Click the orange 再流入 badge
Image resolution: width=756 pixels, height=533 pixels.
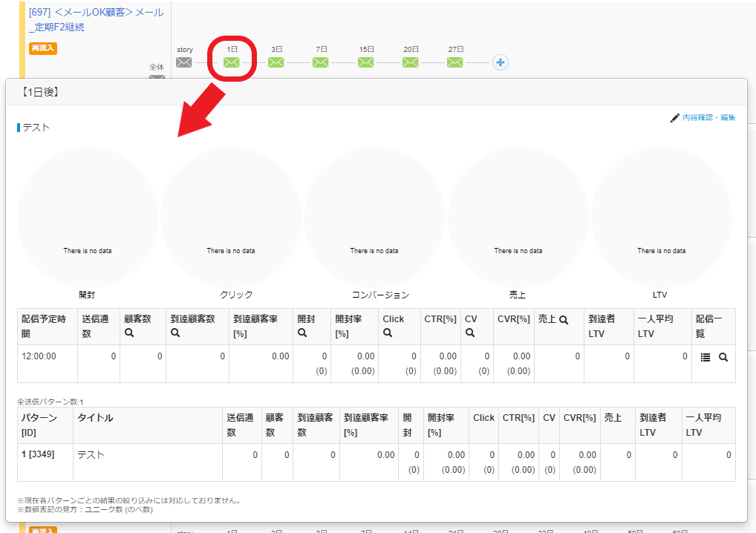(43, 48)
